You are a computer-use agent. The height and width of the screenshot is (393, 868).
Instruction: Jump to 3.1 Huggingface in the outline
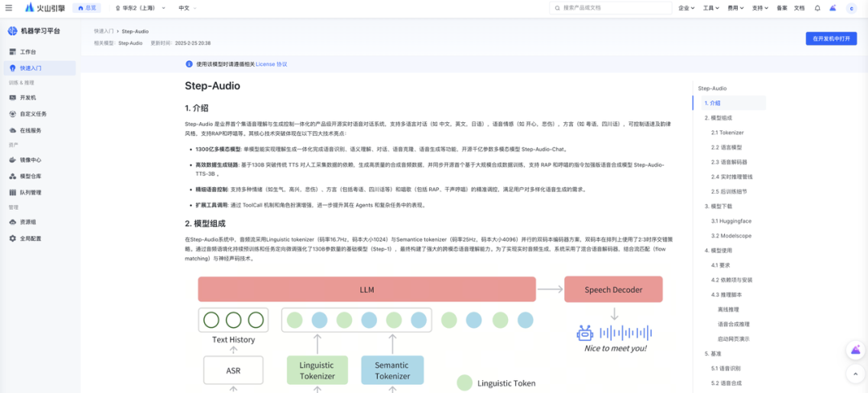pos(731,221)
